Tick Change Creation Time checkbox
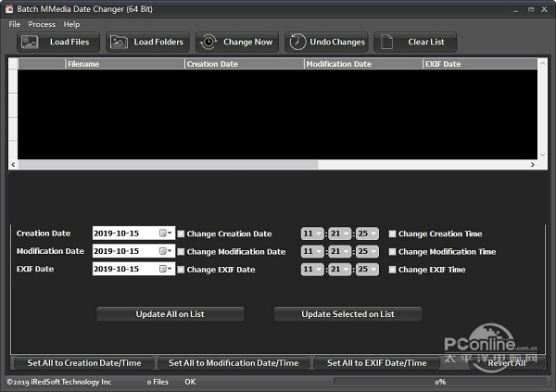Viewport: 556px width, 392px height. tap(392, 234)
